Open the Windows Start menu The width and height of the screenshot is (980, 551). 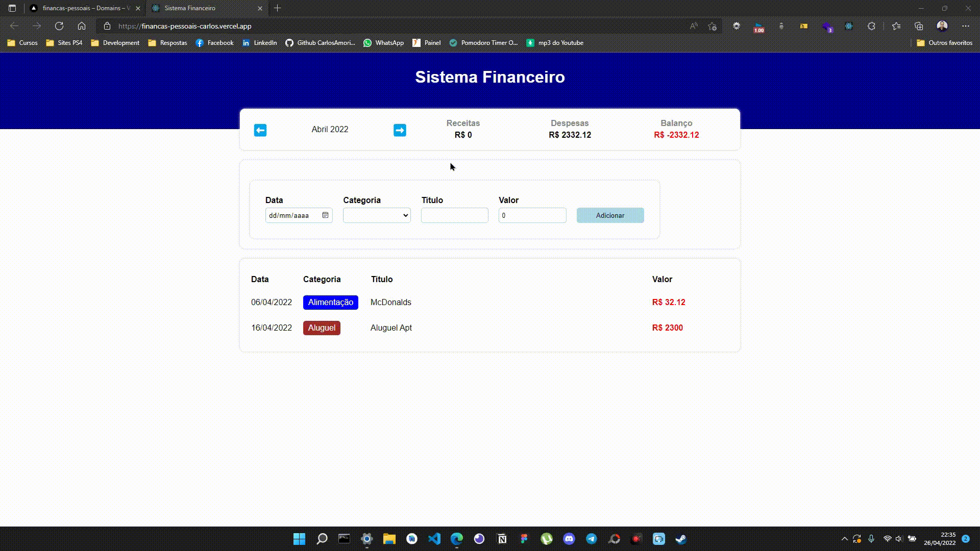[299, 539]
